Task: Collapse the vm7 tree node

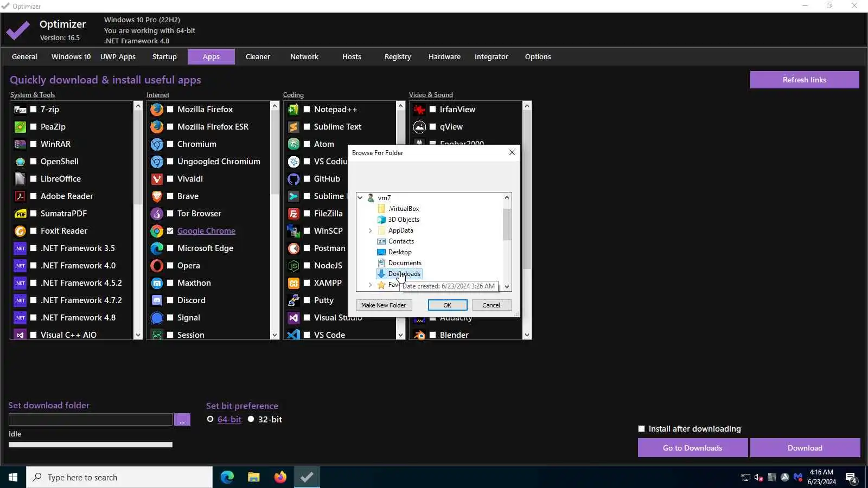Action: pyautogui.click(x=360, y=198)
